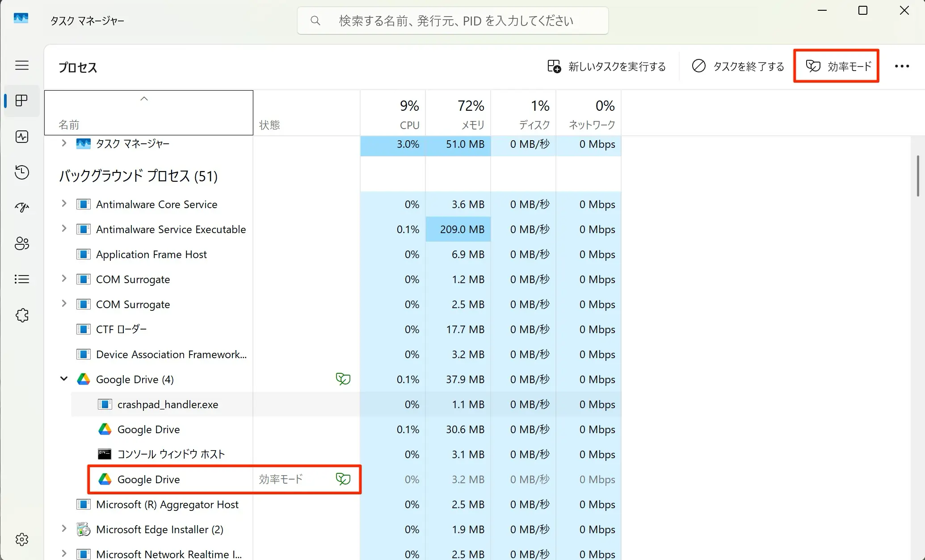Expand the タスク マネージャー process row
The width and height of the screenshot is (925, 560).
[64, 143]
